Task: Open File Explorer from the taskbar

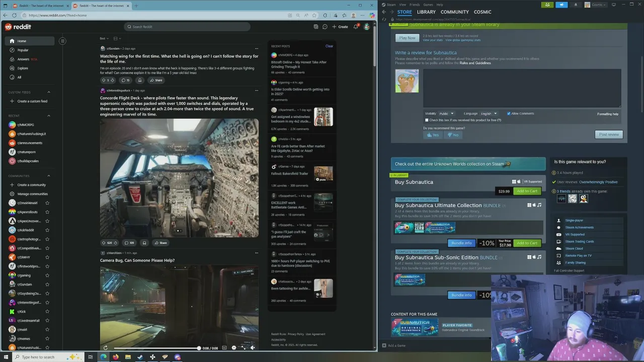Action: [128, 357]
